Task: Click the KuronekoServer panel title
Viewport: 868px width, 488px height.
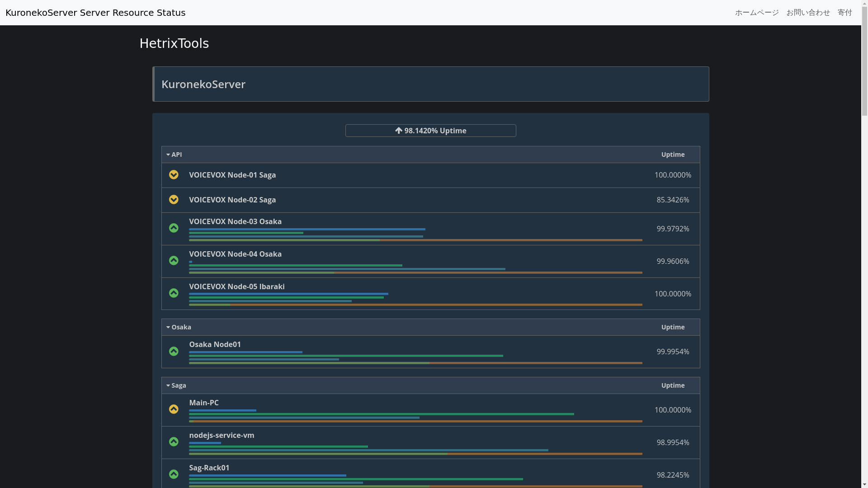Action: pyautogui.click(x=203, y=84)
